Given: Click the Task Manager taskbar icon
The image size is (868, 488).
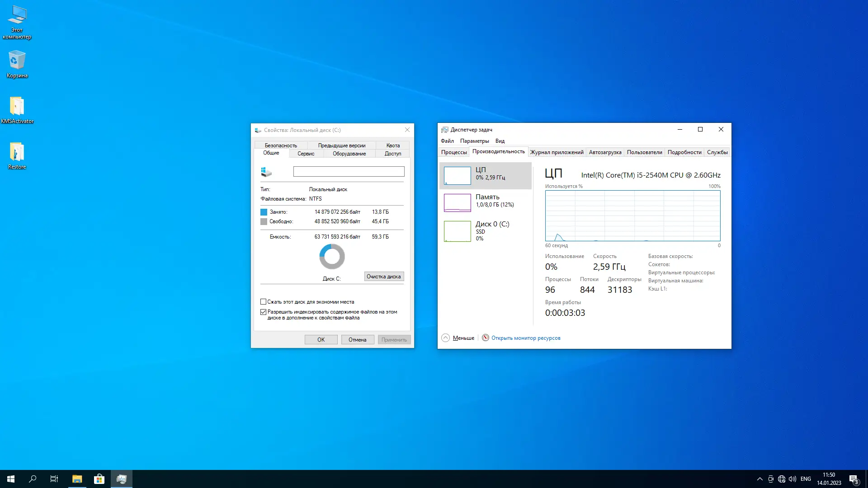Looking at the screenshot, I should point(121,479).
